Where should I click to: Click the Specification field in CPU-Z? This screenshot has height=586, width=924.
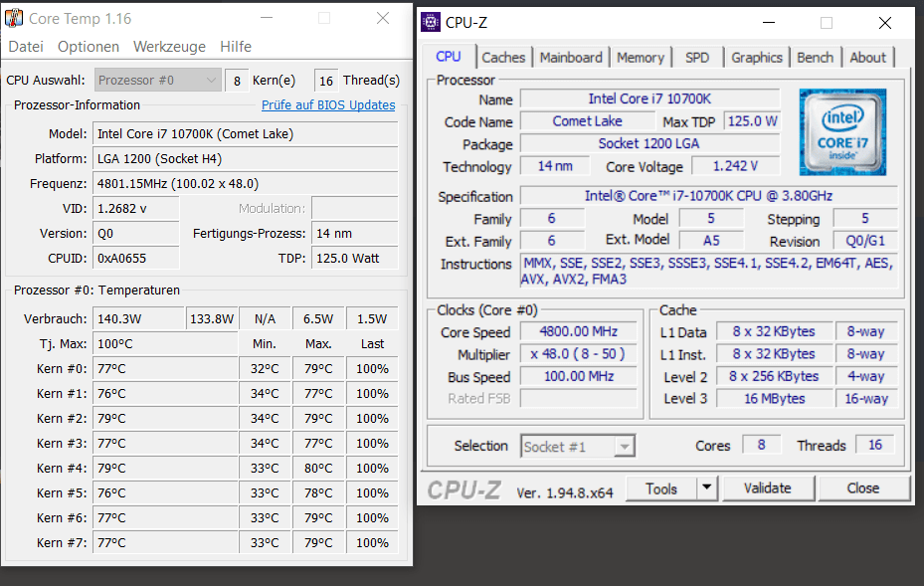709,196
